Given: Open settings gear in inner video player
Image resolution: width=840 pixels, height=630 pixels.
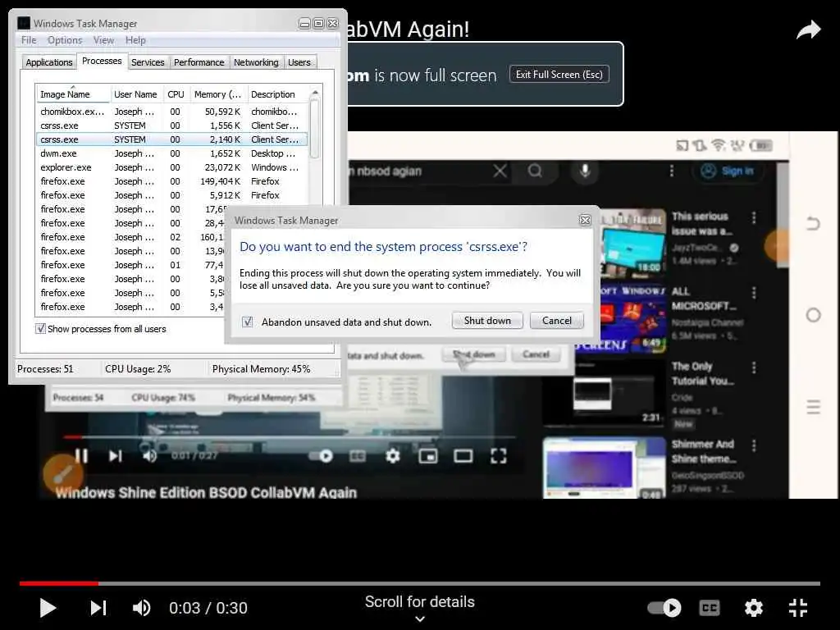Looking at the screenshot, I should (x=393, y=456).
